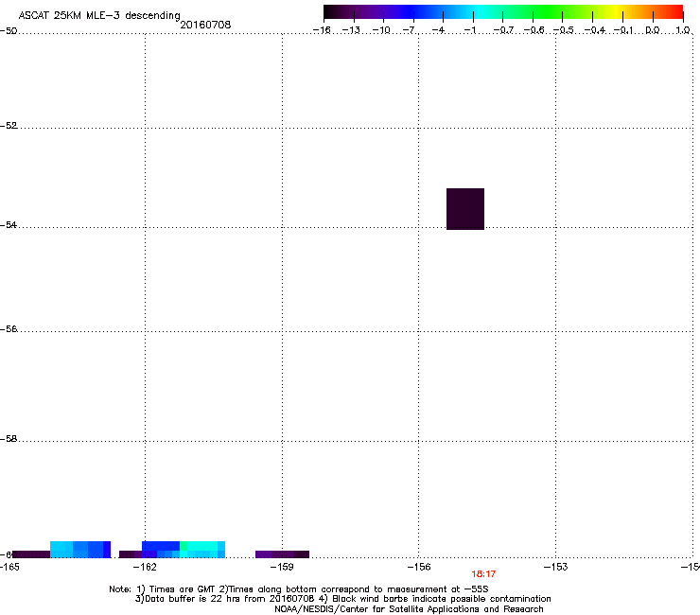Click the colorbar label "-0.5"
The width and height of the screenshot is (700, 615).
[564, 30]
